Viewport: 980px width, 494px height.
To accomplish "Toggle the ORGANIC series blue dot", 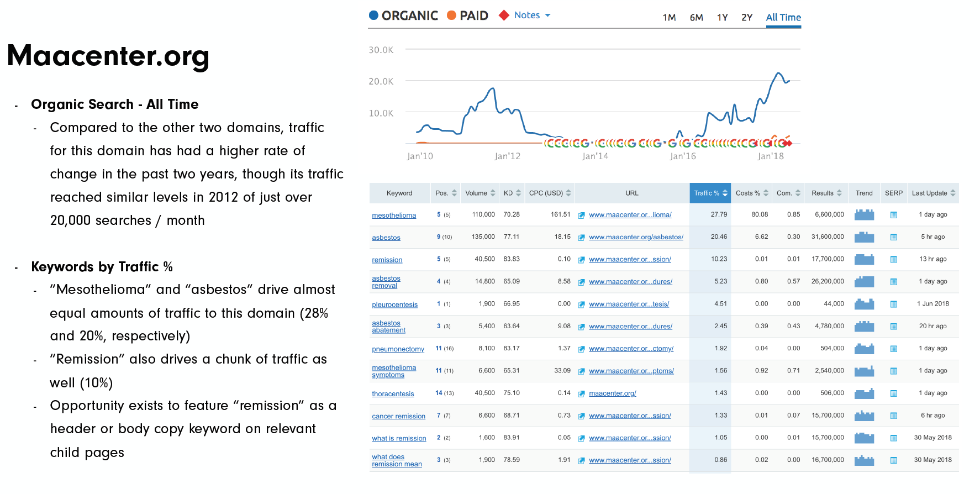I will 373,15.
